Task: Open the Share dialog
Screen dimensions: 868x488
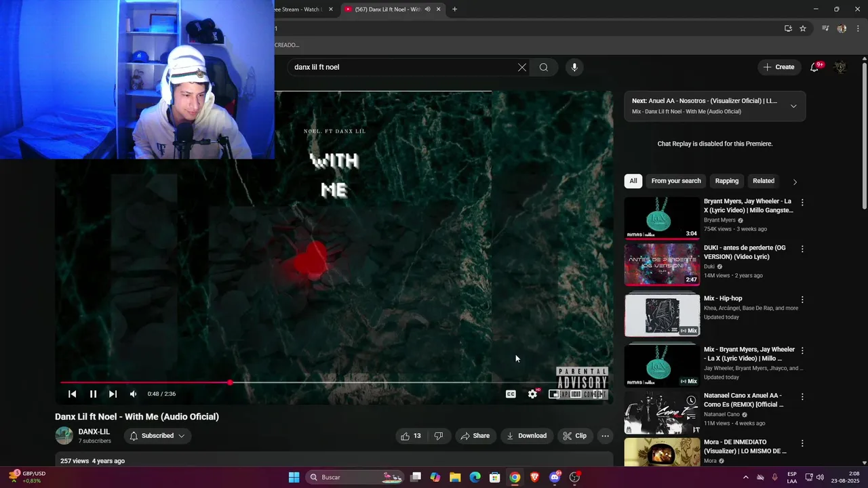Action: pyautogui.click(x=475, y=436)
